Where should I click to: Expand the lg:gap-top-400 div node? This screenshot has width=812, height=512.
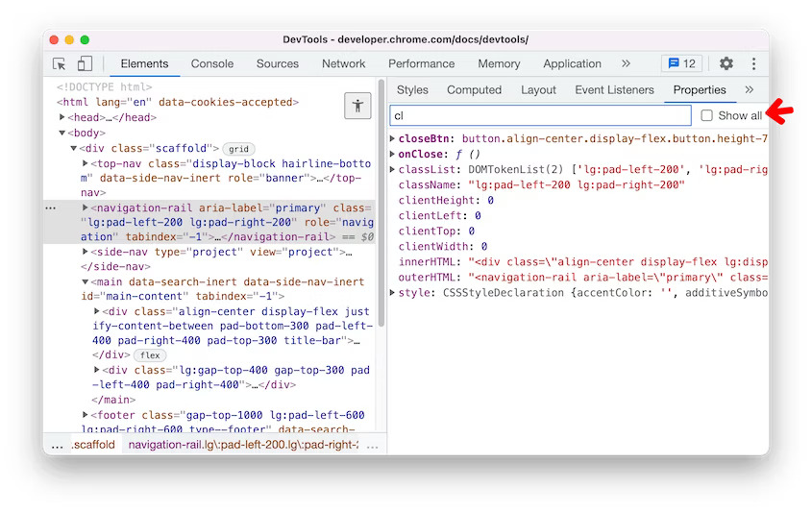pyautogui.click(x=96, y=370)
